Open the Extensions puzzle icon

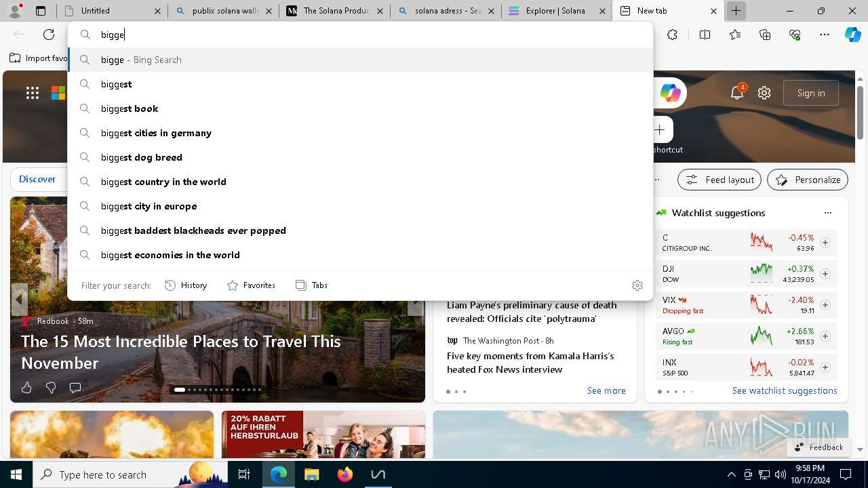[x=672, y=35]
